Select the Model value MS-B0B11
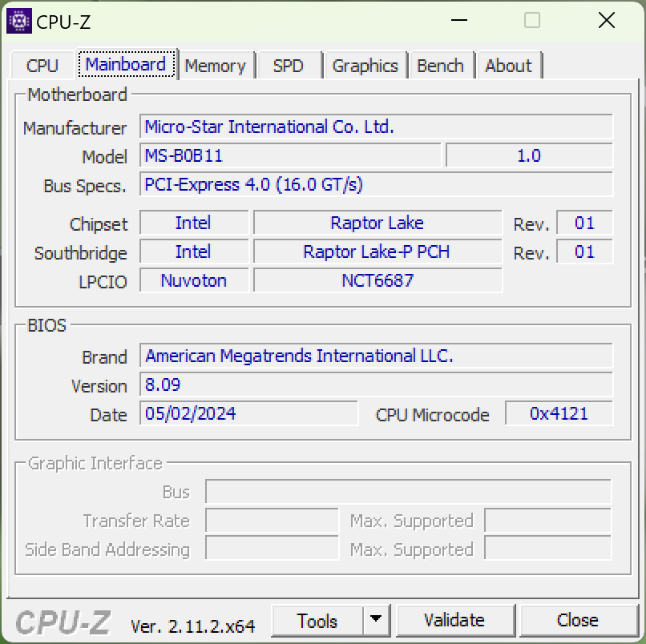This screenshot has height=644, width=646. point(290,155)
